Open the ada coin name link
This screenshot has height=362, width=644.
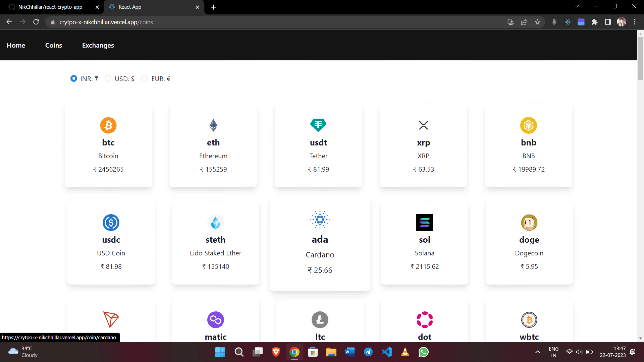(320, 239)
